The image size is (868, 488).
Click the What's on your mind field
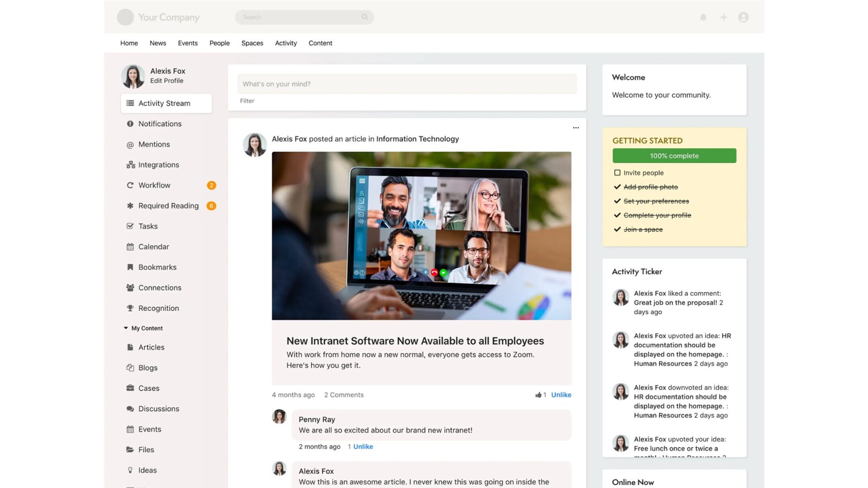point(407,84)
